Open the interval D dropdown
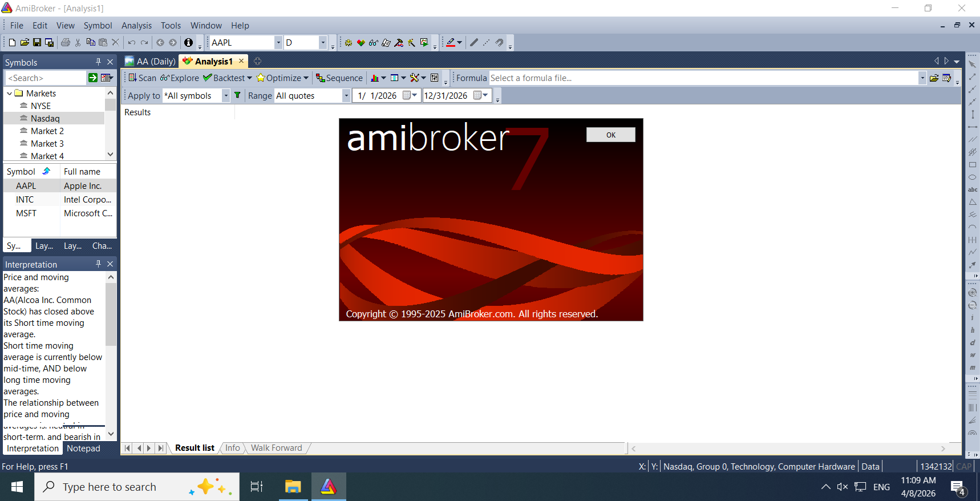This screenshot has width=980, height=501. (323, 42)
